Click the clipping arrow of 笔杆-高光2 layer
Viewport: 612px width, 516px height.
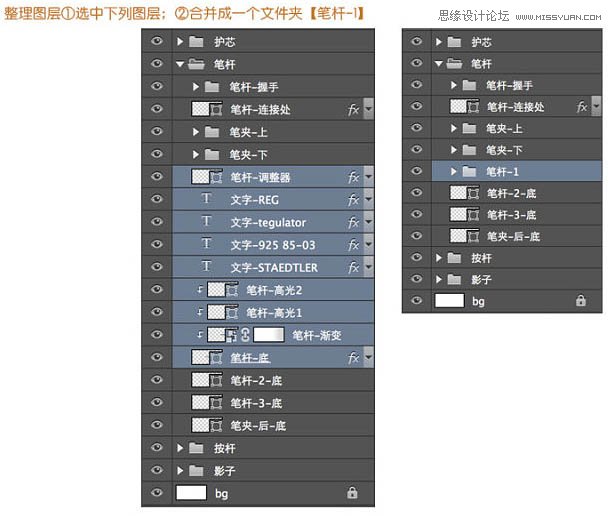pyautogui.click(x=200, y=290)
